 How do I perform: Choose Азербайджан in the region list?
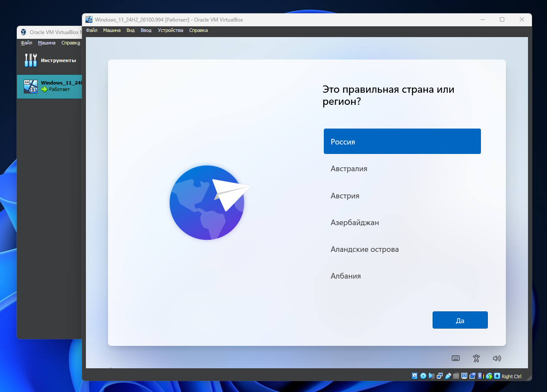355,223
